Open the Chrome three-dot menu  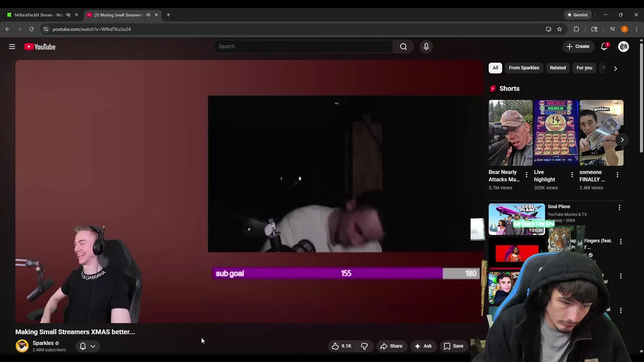tap(636, 29)
